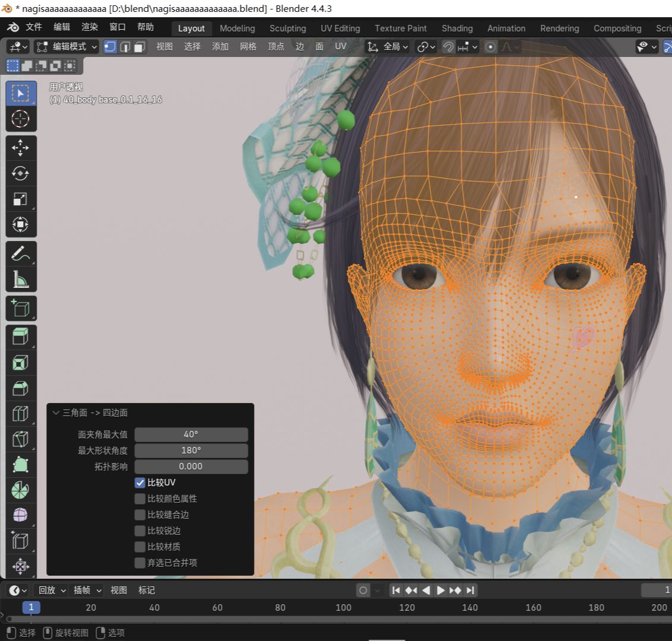Screen dimensions: 672x641
Task: Select the Move tool in toolbar
Action: pyautogui.click(x=21, y=148)
